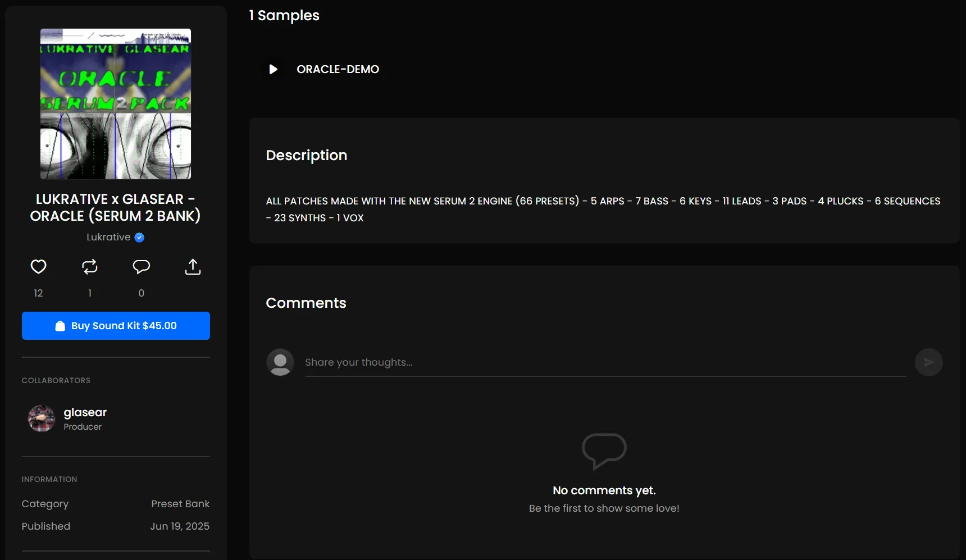Click the shopping bag icon in Buy button

point(60,326)
